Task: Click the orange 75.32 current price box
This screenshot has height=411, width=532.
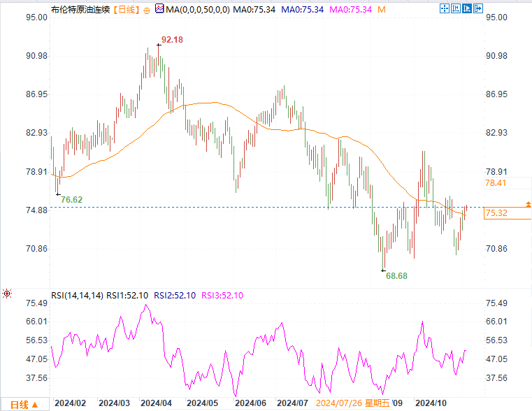Action: pyautogui.click(x=508, y=213)
